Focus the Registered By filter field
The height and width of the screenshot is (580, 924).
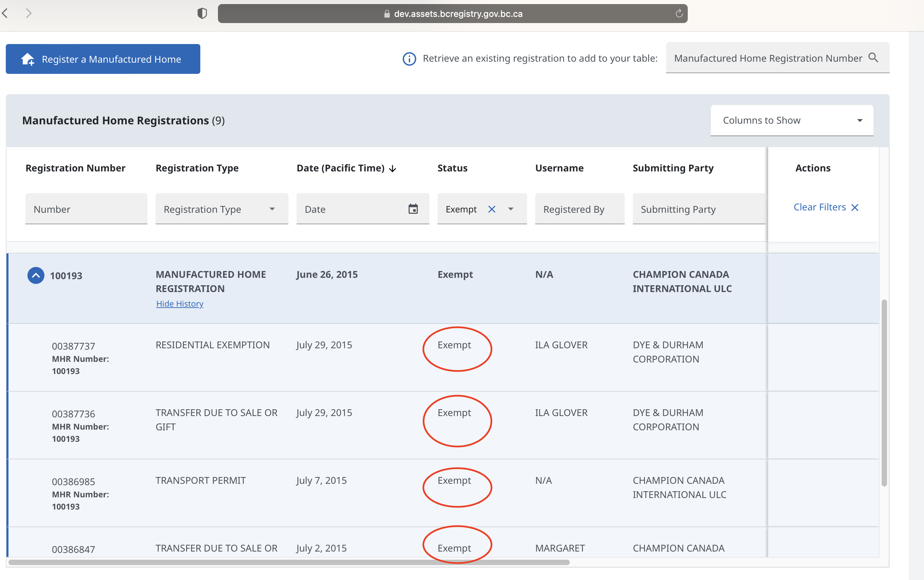click(580, 209)
